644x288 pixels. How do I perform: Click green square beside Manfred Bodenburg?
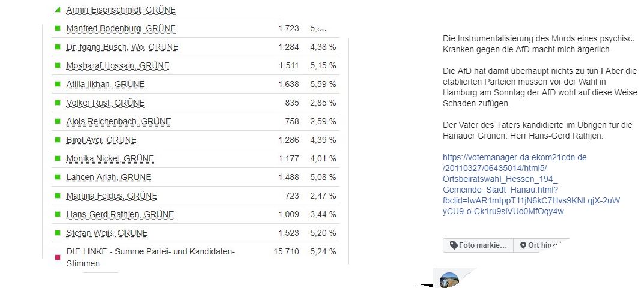pyautogui.click(x=58, y=28)
